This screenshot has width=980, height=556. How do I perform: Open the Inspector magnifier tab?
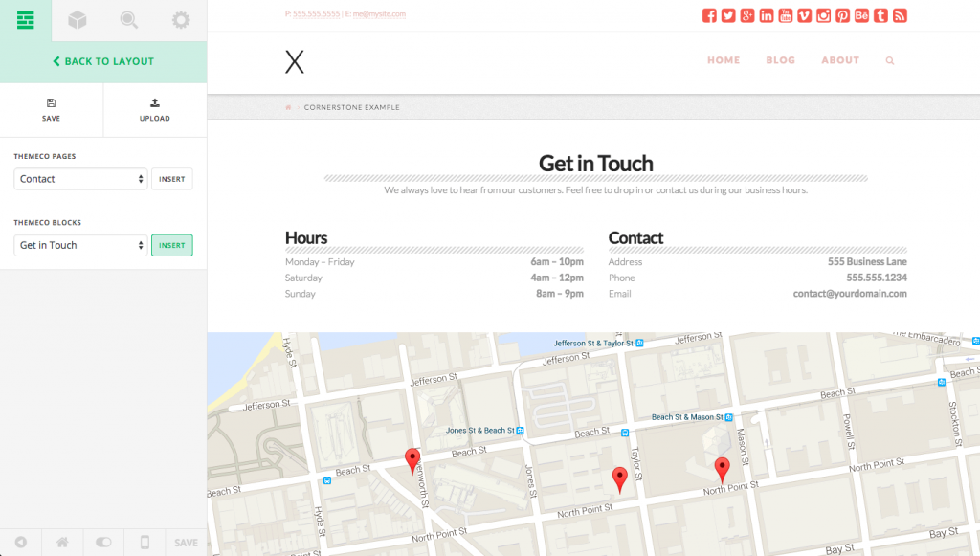[129, 20]
